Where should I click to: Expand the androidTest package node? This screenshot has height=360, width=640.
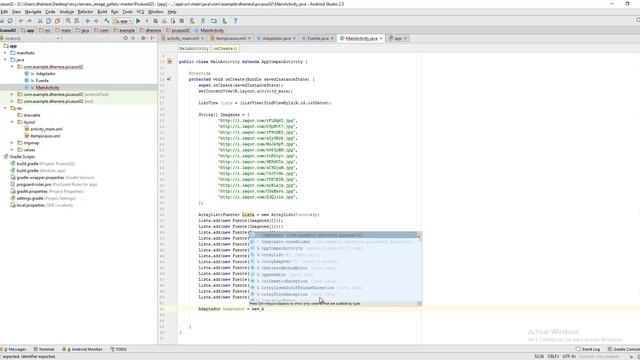point(12,94)
